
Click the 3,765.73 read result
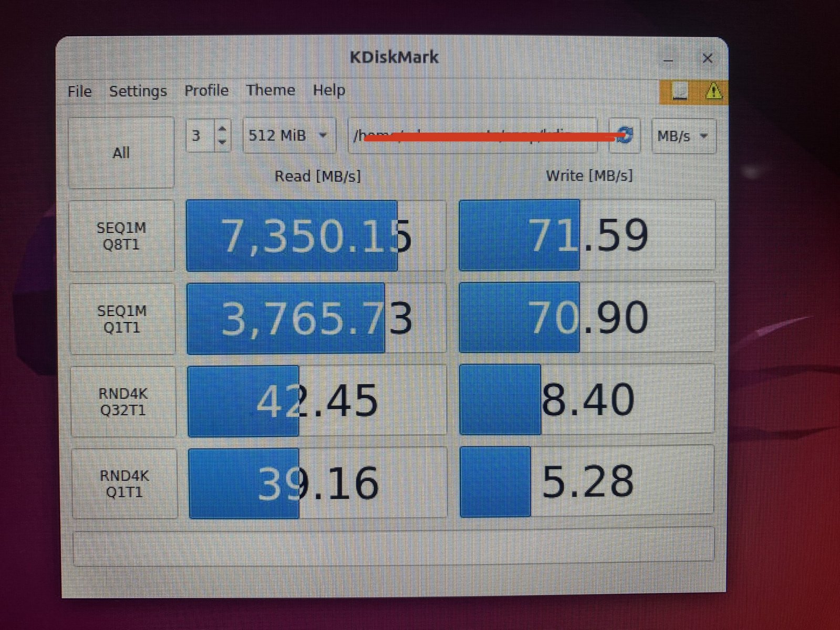pos(316,318)
